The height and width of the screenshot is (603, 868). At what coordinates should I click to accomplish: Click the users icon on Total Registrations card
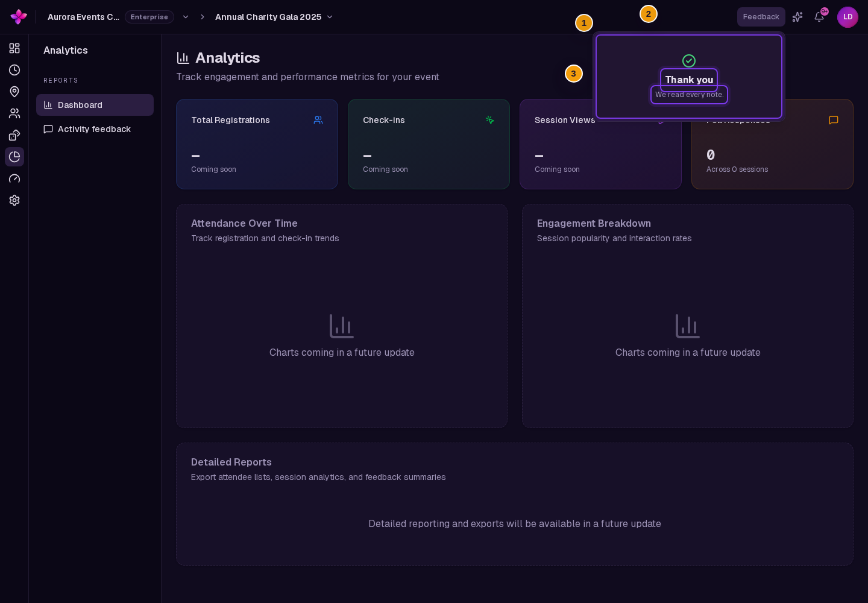[318, 120]
